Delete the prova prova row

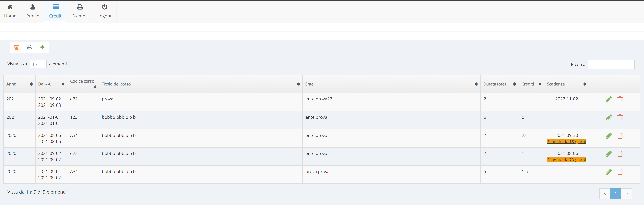(620, 172)
